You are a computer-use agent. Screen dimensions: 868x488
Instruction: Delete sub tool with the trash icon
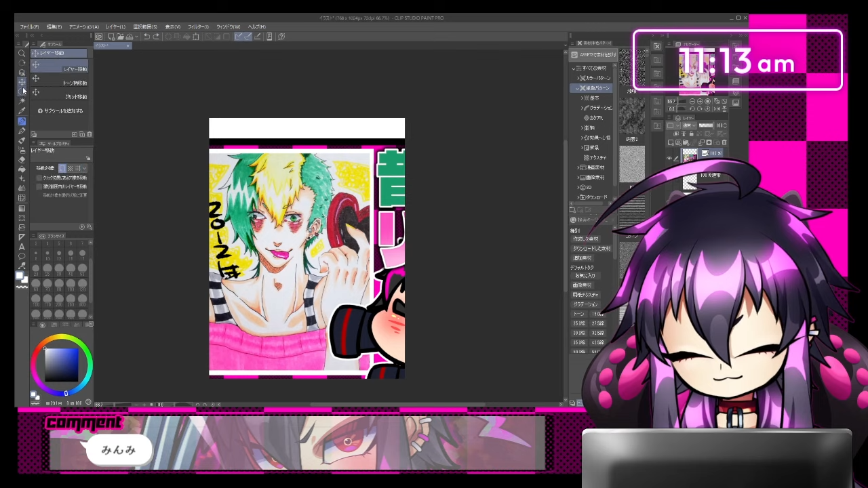click(90, 134)
